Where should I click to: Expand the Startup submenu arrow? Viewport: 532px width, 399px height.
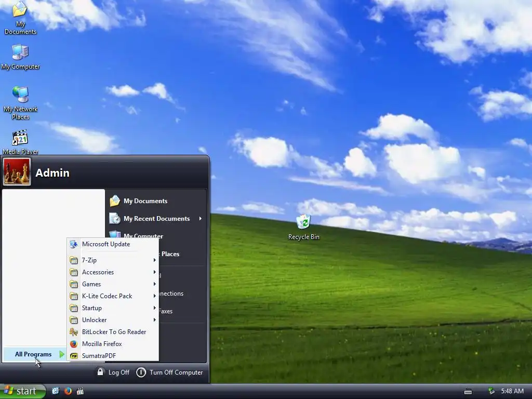pyautogui.click(x=154, y=308)
